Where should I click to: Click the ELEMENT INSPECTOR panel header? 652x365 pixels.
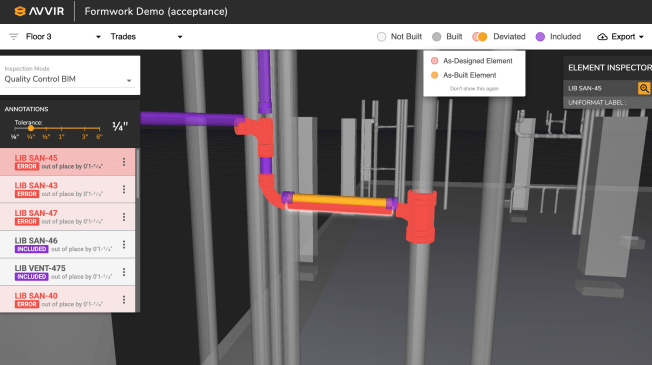click(610, 67)
